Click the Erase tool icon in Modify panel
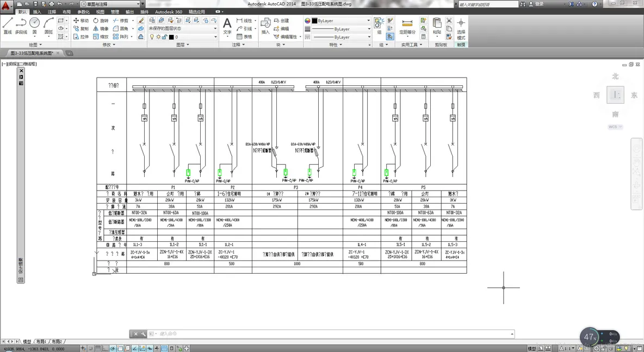Viewport: 644px width, 352px height. click(x=141, y=21)
